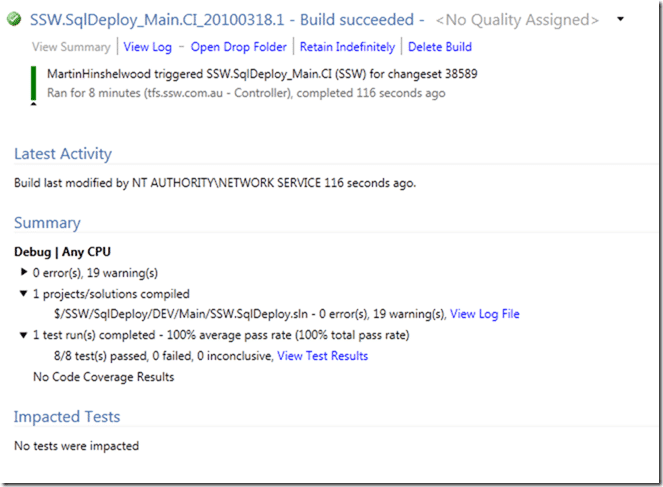Image resolution: width=663 pixels, height=487 pixels.
Task: Click the Summary section heading
Action: (47, 223)
